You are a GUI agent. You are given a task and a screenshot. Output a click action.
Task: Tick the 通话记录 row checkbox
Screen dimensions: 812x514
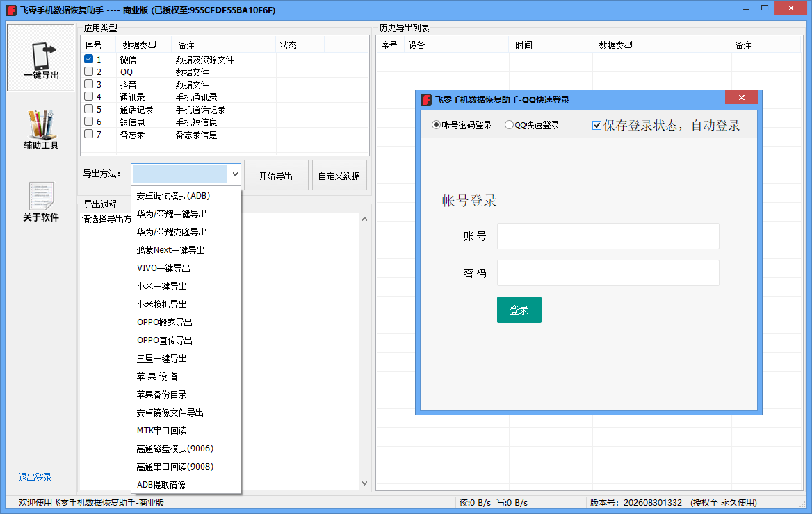(x=88, y=108)
